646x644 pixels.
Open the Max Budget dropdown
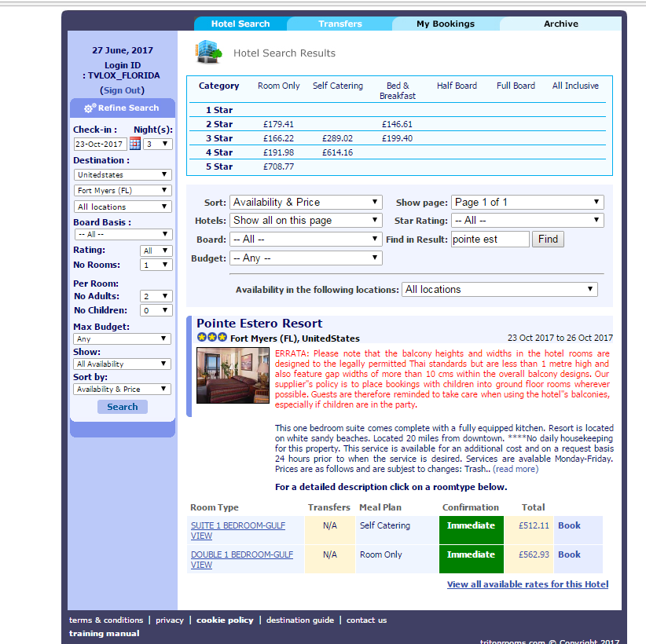122,338
